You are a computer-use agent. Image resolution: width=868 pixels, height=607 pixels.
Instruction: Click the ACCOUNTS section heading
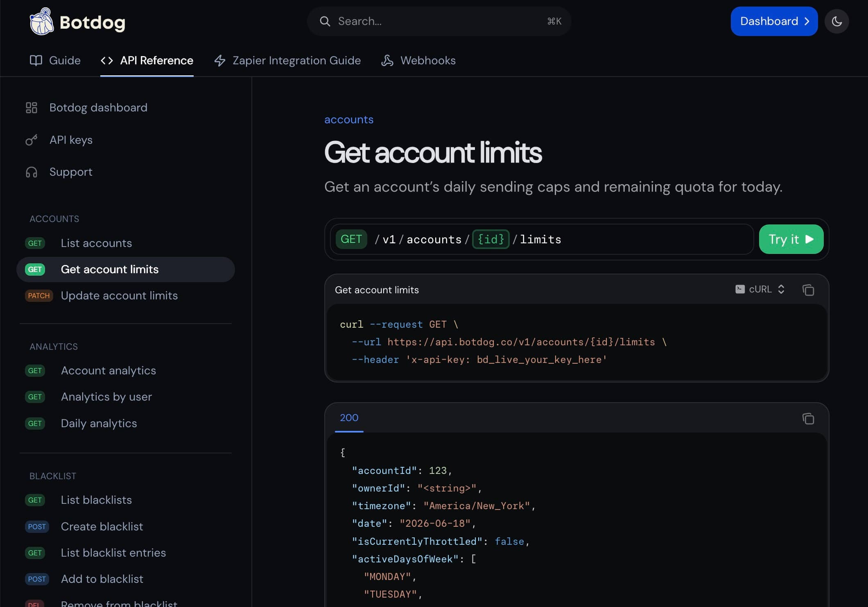(54, 219)
